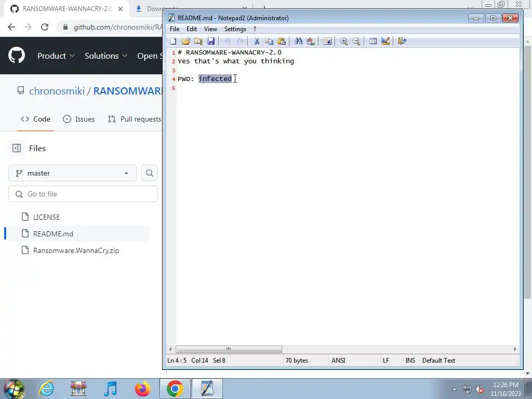Image resolution: width=532 pixels, height=399 pixels.
Task: Open the WinRAR taskbar icon
Action: pyautogui.click(x=78, y=389)
